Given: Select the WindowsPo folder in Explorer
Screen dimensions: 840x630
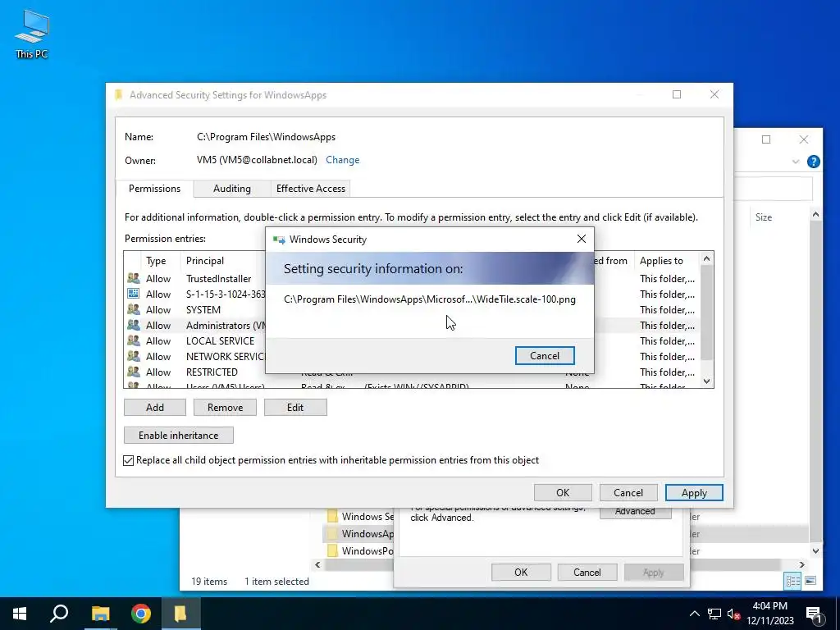Looking at the screenshot, I should (x=362, y=550).
